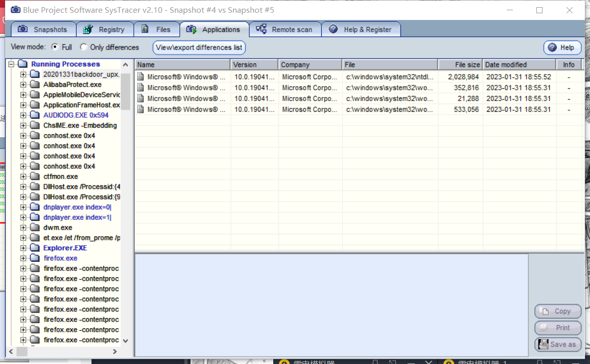This screenshot has width=590, height=364.
Task: Click the Registry tab icon
Action: click(88, 29)
